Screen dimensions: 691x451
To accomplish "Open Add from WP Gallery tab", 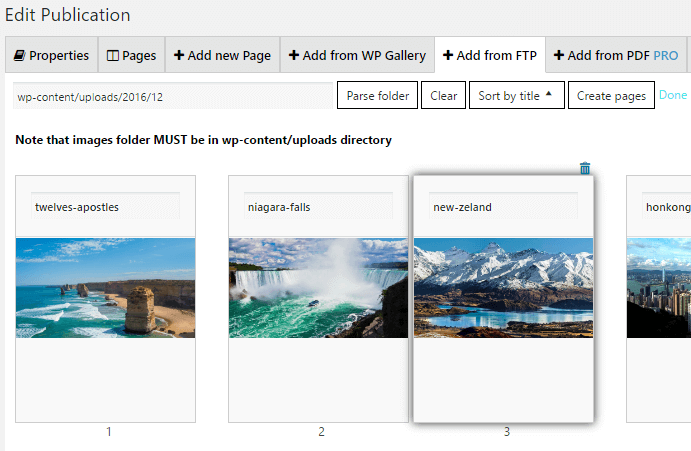I will click(357, 55).
